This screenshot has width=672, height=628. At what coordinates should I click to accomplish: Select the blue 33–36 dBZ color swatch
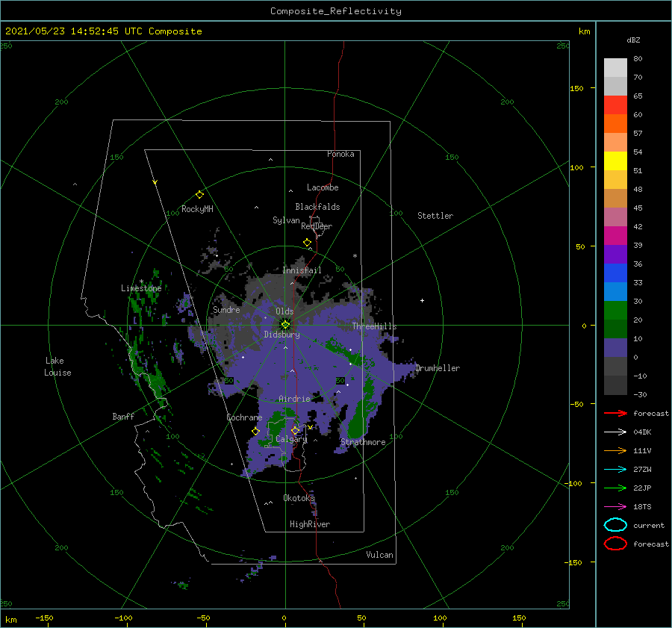click(615, 273)
